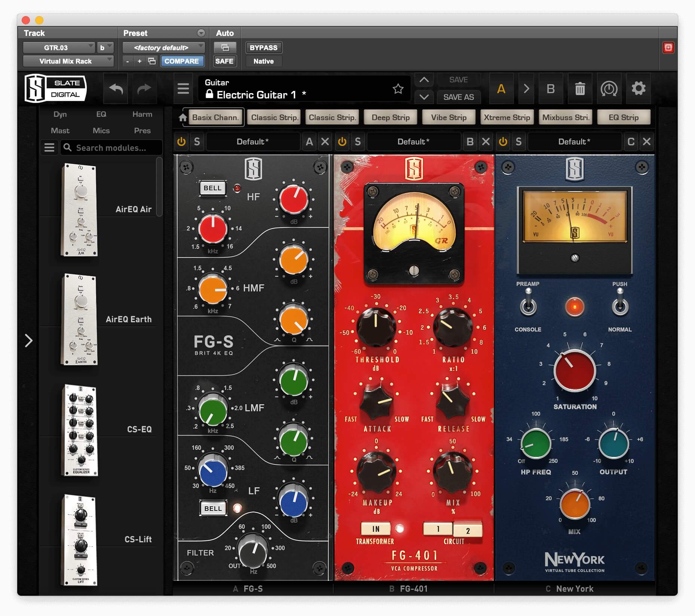The height and width of the screenshot is (616, 695).
Task: Solo the FG-S module
Action: tap(197, 141)
